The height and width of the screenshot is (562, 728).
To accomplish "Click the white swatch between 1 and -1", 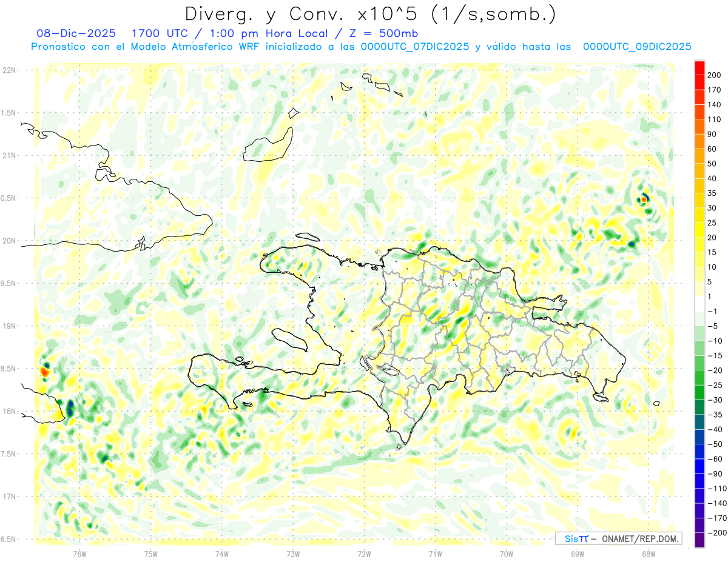I will (x=699, y=304).
